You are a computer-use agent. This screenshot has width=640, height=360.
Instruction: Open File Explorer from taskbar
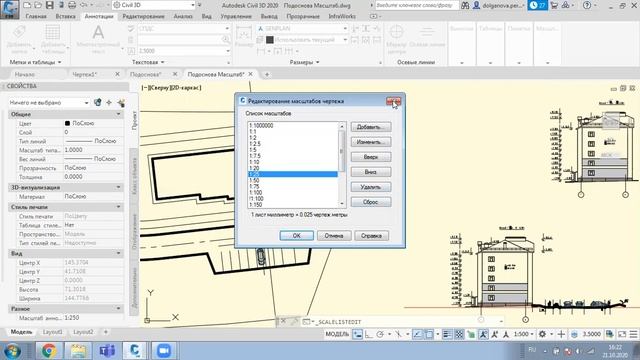click(x=78, y=351)
